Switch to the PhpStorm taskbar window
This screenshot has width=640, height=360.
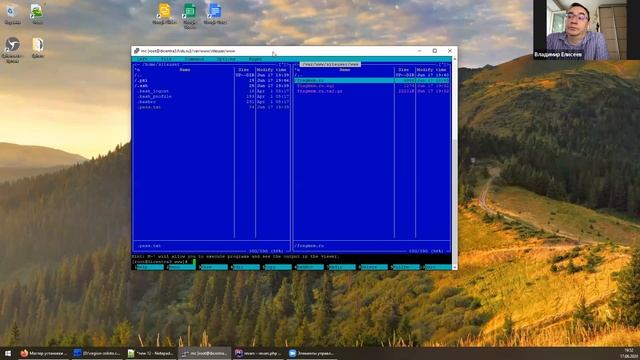[x=258, y=353]
